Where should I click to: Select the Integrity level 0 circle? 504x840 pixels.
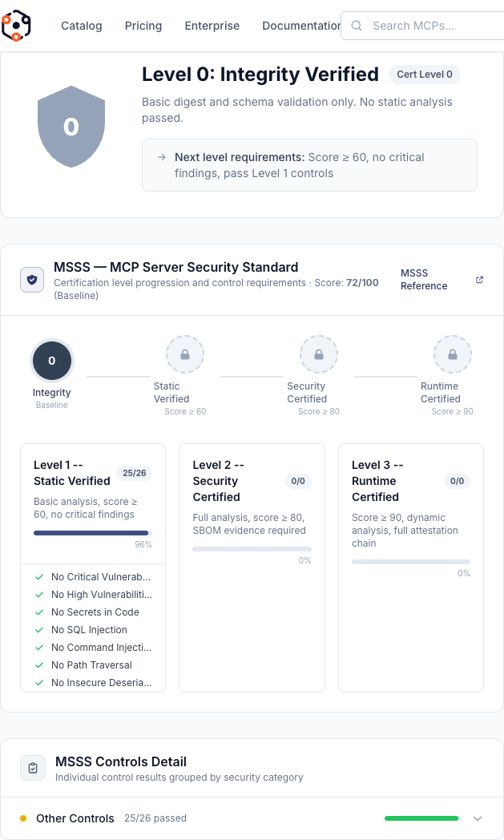52,361
